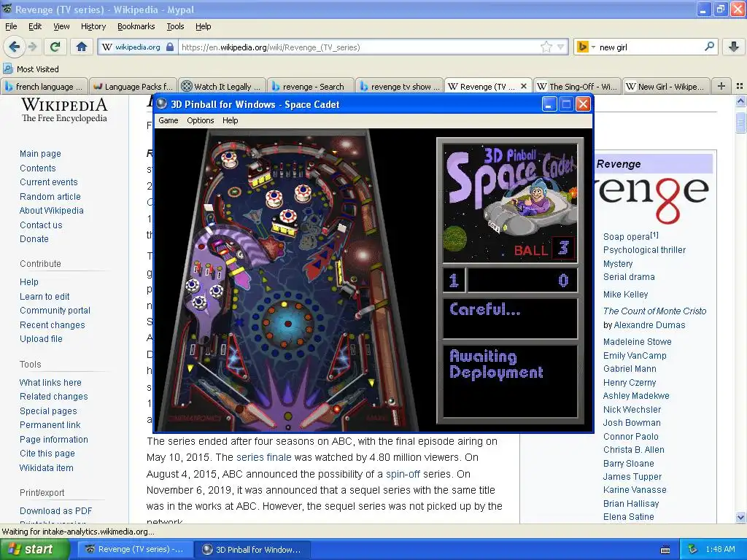Open the Recent changes link

[53, 324]
